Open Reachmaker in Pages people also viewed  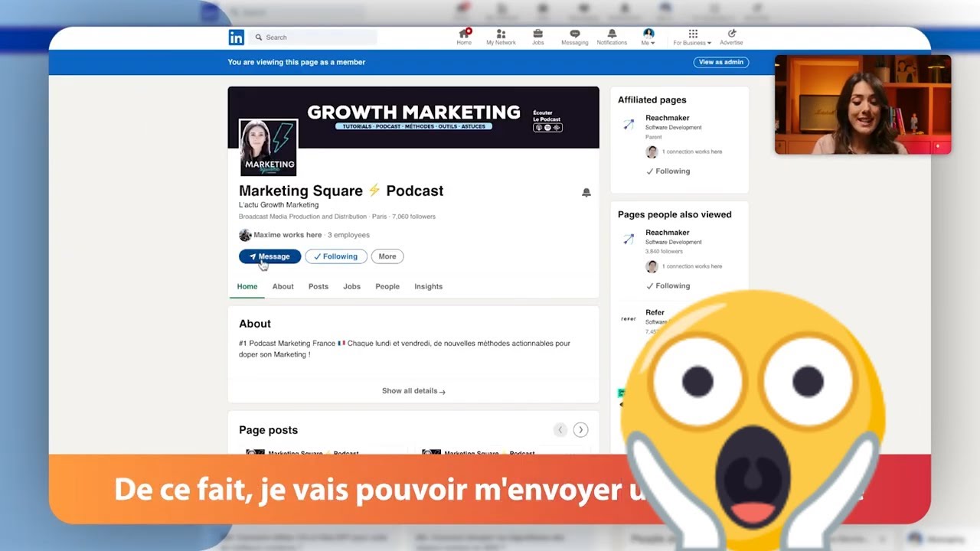[x=668, y=233]
